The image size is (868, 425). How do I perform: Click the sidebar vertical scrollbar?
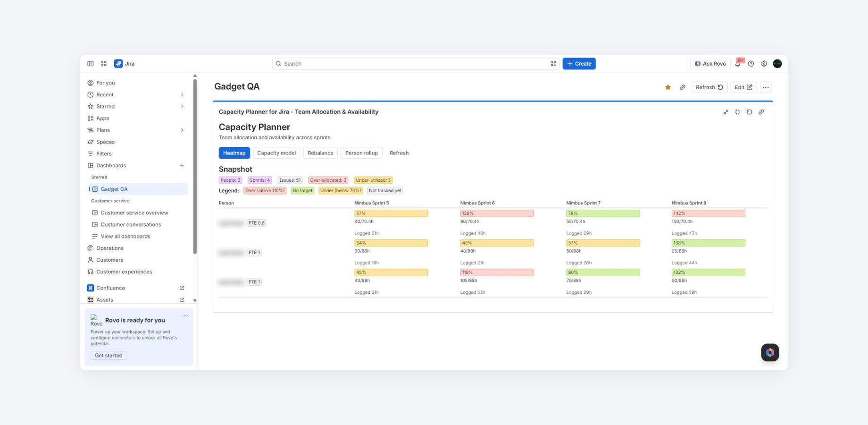195,167
